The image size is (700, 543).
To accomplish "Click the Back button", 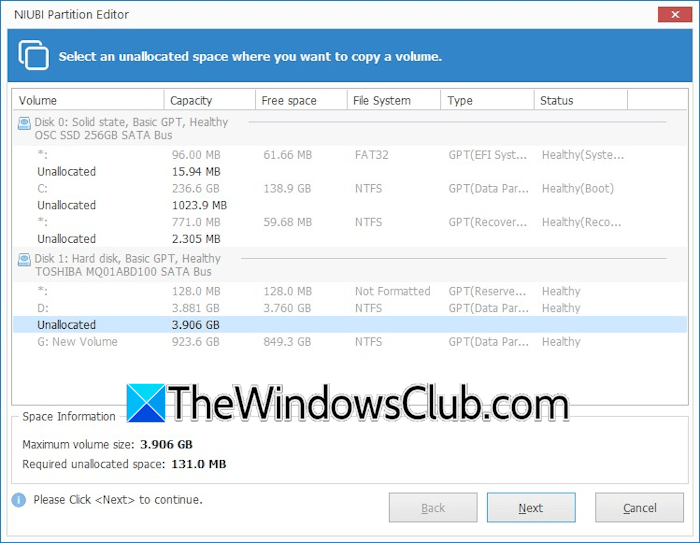I will click(433, 508).
